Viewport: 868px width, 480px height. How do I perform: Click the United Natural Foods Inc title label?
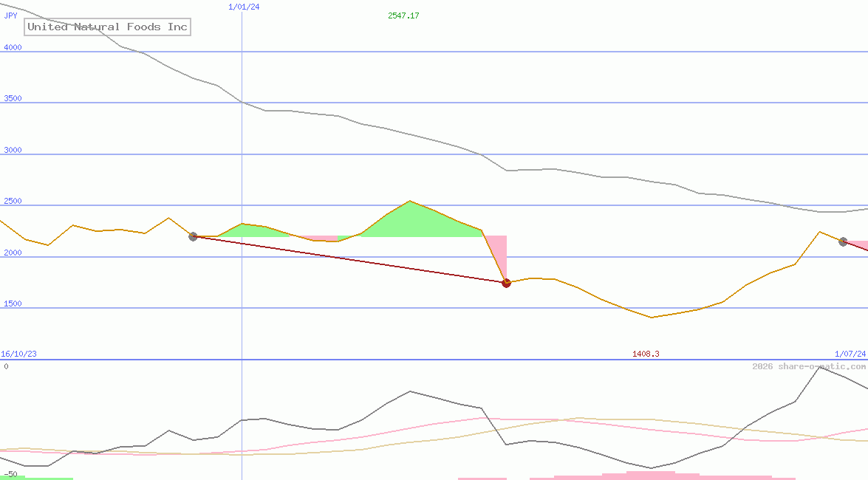tap(107, 27)
